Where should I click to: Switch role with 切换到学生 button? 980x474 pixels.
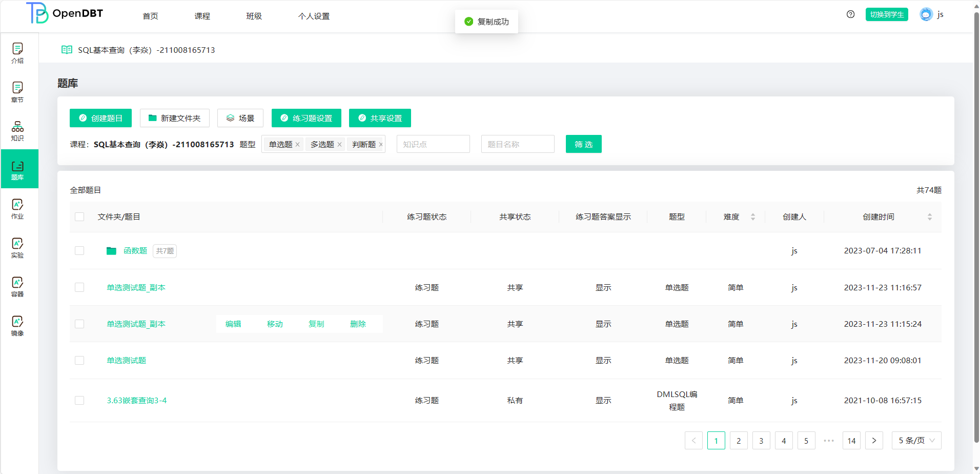(887, 14)
